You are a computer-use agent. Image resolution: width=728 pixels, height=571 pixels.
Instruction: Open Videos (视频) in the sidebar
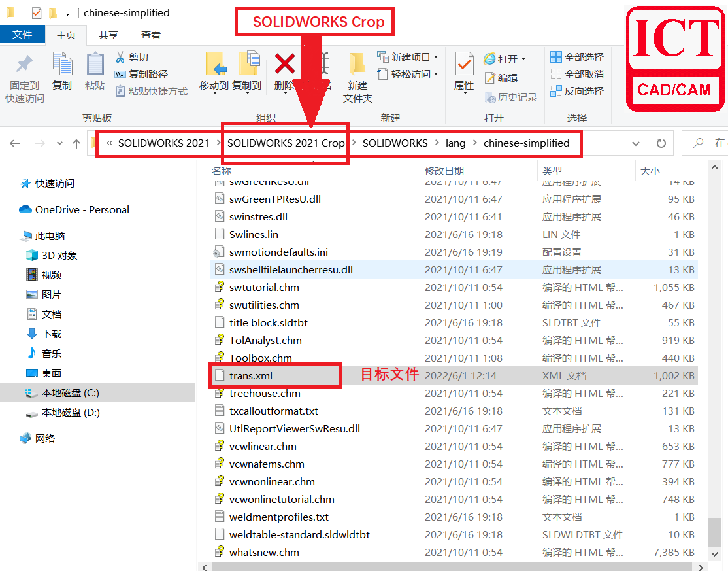(44, 275)
